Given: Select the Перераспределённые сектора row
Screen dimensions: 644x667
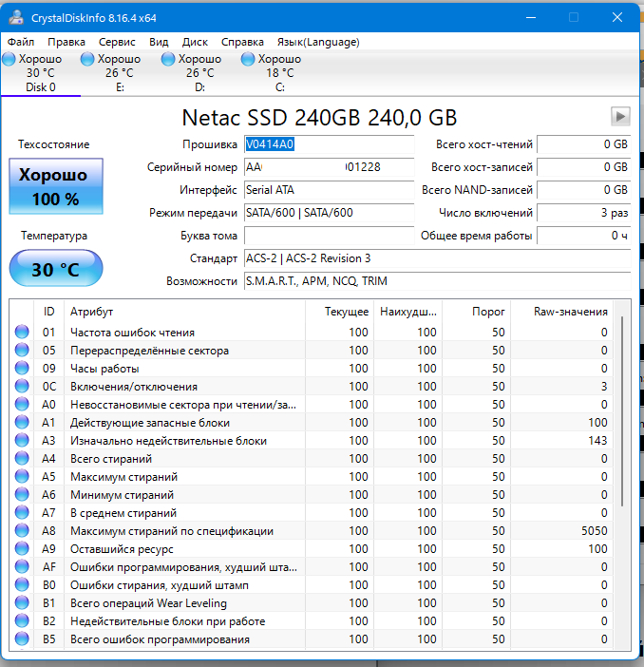Looking at the screenshot, I should click(311, 350).
